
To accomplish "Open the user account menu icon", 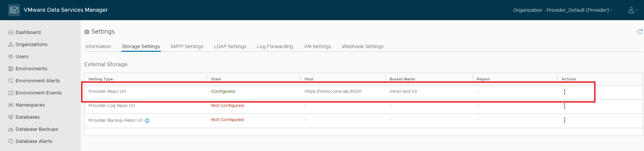I will pyautogui.click(x=633, y=10).
